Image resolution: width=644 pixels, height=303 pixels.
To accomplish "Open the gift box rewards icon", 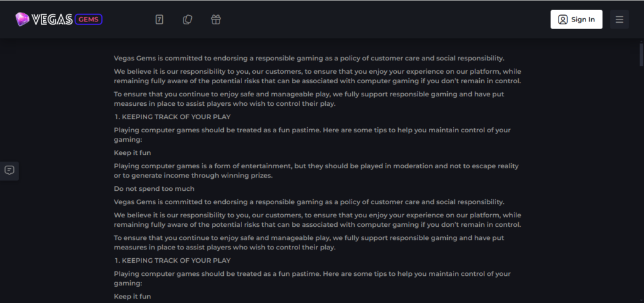I will tap(216, 20).
